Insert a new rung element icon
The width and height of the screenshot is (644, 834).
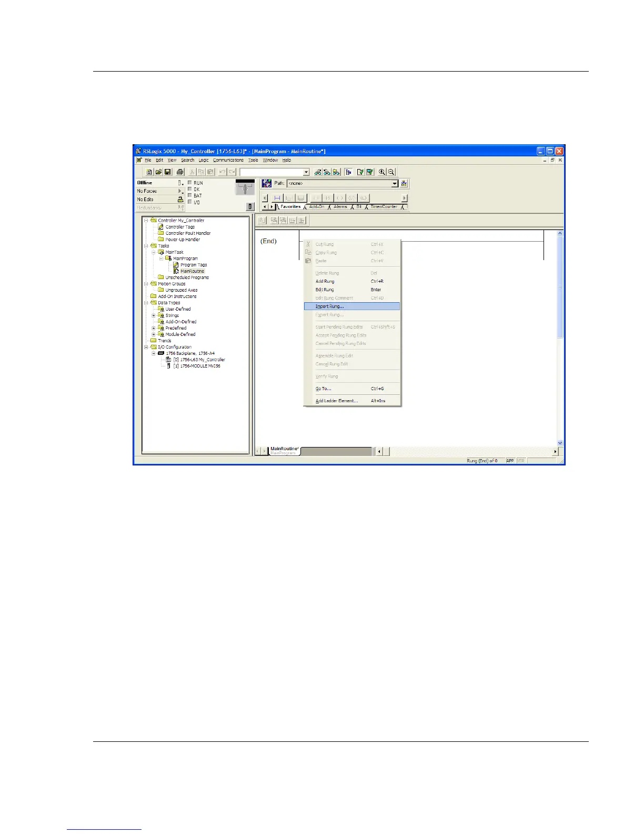(277, 198)
